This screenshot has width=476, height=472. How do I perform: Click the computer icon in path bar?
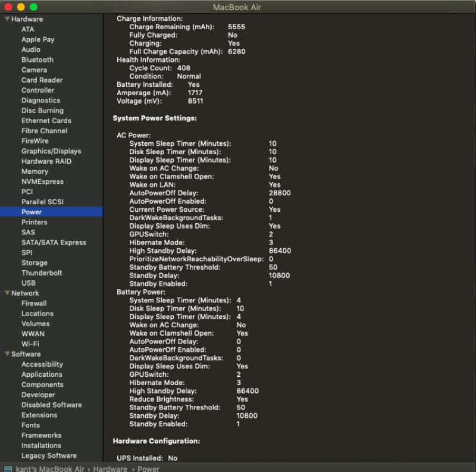click(8, 468)
